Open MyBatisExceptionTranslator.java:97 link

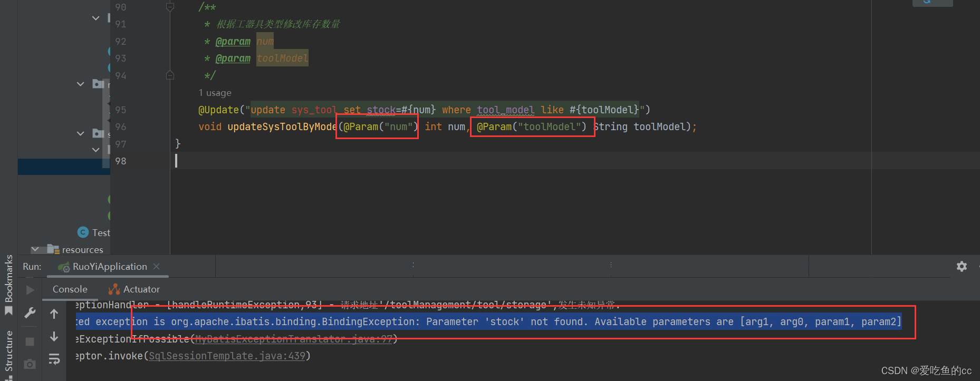[294, 339]
